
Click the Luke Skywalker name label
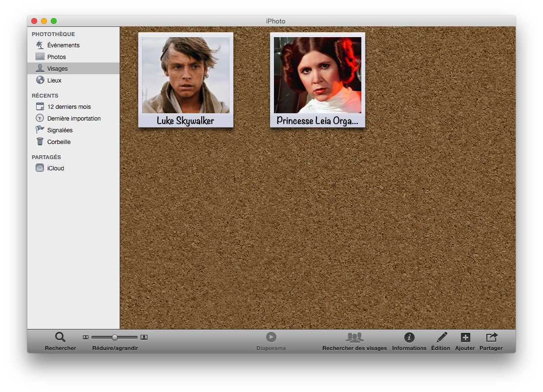[x=185, y=121]
